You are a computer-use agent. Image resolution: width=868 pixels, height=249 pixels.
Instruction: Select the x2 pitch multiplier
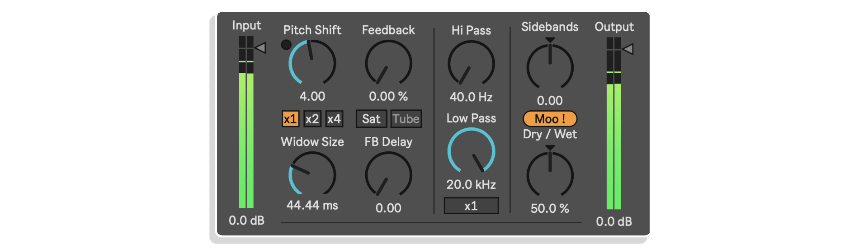coord(312,119)
